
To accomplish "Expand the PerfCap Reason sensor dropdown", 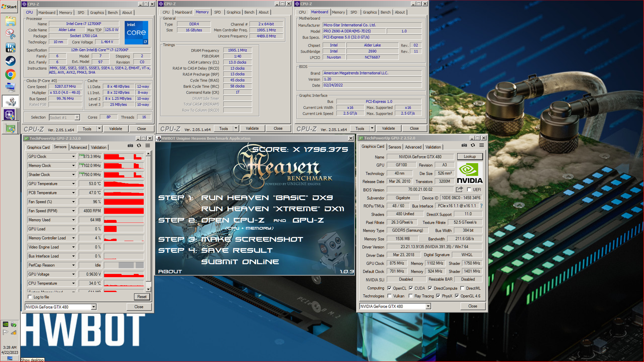I will tap(73, 265).
